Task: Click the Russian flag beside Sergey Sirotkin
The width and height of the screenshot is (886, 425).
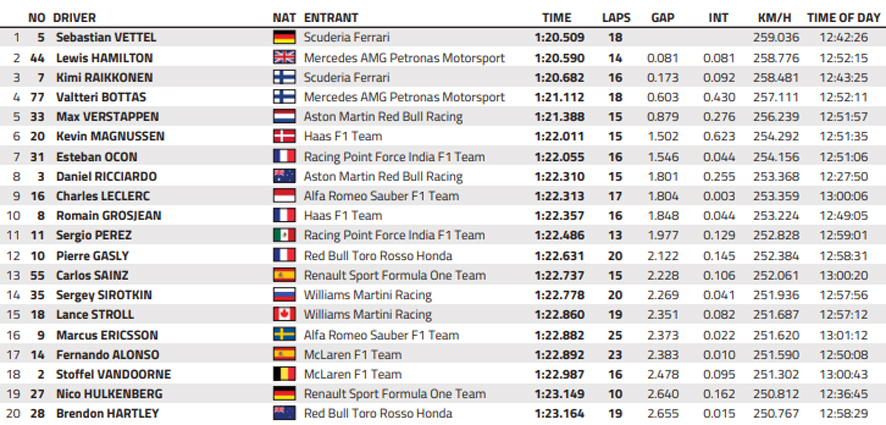Action: tap(284, 295)
